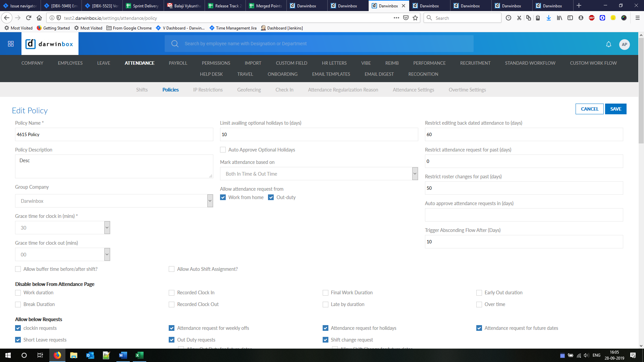Open the PAYROLL menu item
This screenshot has width=644, height=362.
click(178, 63)
